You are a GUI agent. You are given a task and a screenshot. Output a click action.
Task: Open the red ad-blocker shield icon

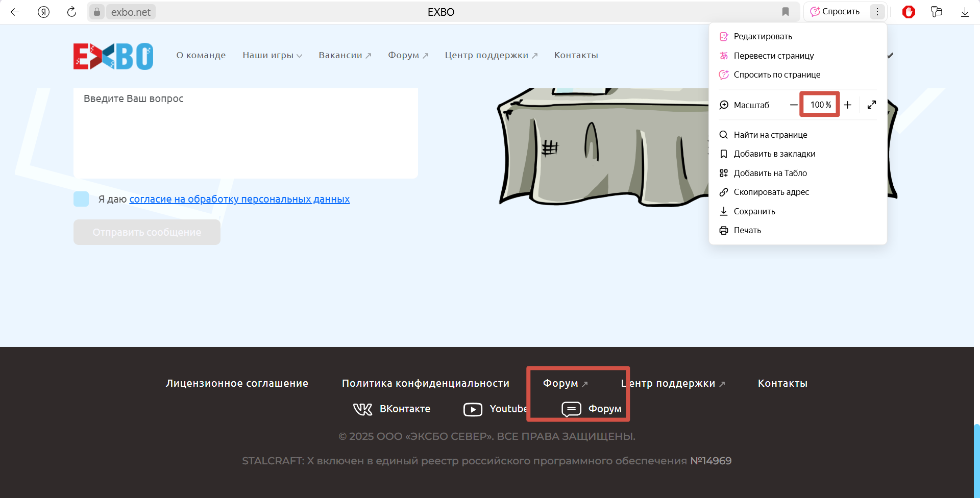(909, 12)
